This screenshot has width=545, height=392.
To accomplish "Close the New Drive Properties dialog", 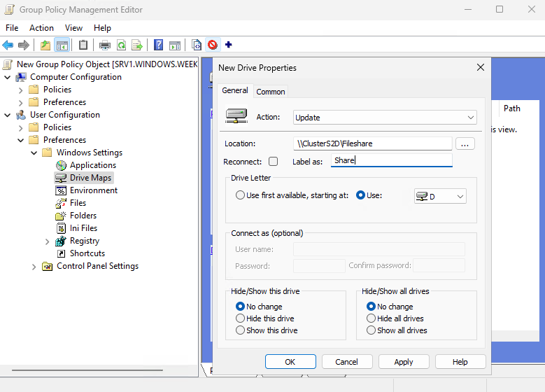I will [x=481, y=67].
